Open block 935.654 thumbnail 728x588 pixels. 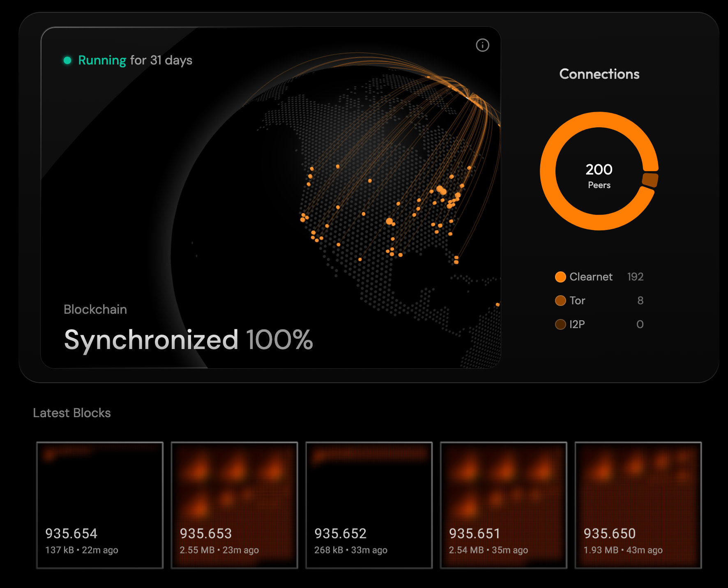pos(100,505)
